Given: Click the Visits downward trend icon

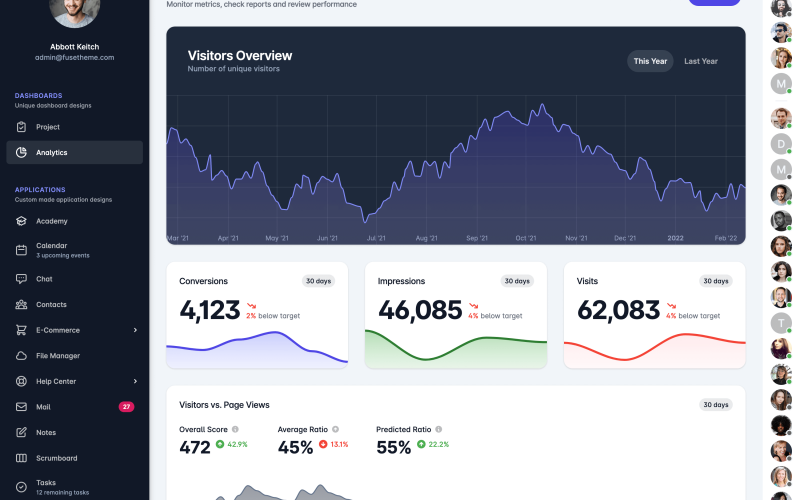Looking at the screenshot, I should pyautogui.click(x=671, y=306).
